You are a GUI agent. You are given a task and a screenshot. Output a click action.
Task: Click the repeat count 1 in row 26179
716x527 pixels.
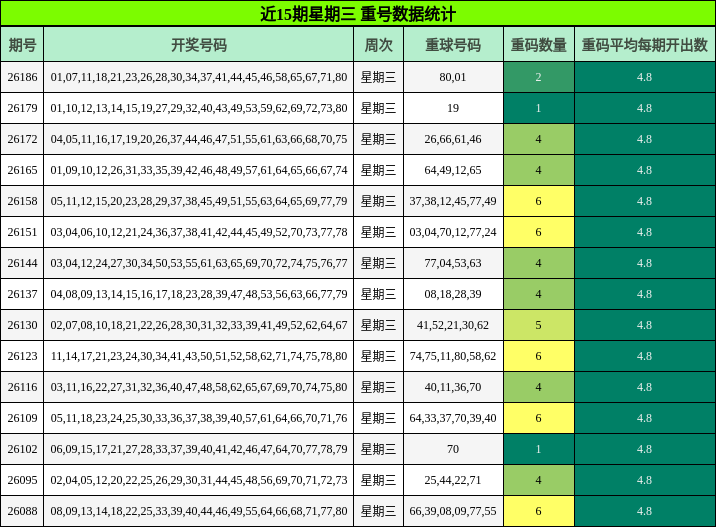pos(538,108)
